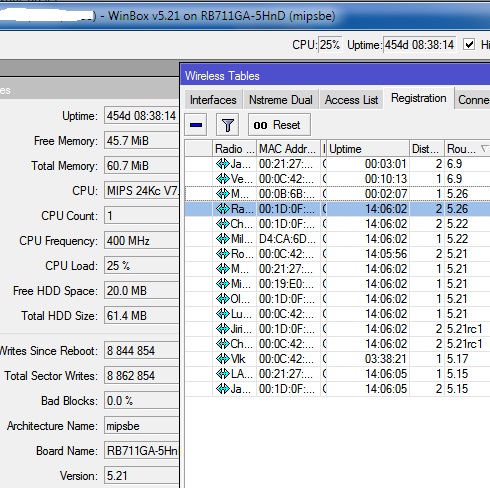Sort by the Radio Name column header
The width and height of the screenshot is (490, 488).
tap(234, 149)
